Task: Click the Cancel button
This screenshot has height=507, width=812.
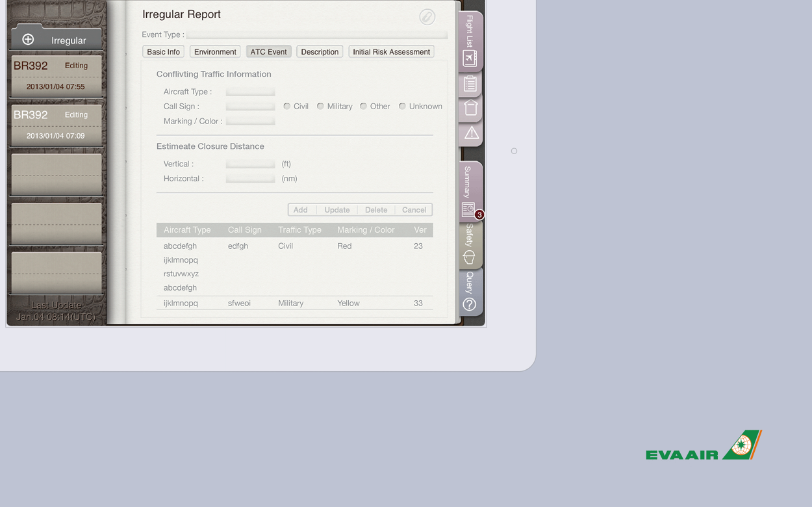Action: coord(414,210)
